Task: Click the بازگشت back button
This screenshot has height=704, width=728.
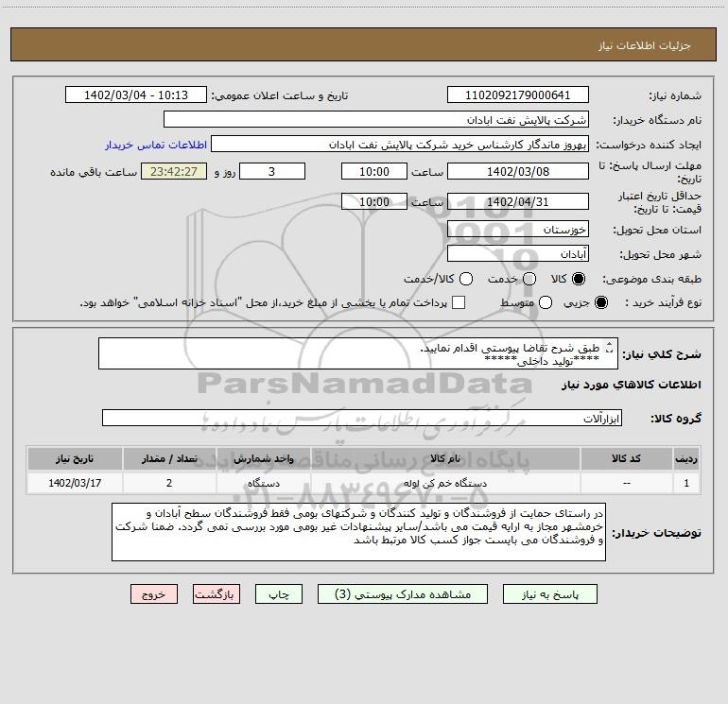Action: 217,594
